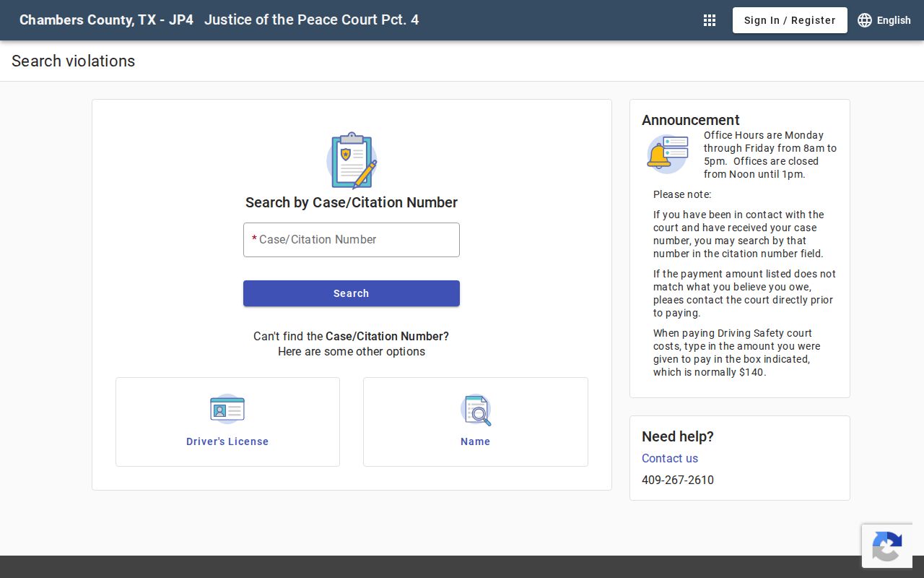Click the Office Hours announcement text
Screen dimensions: 924x578
(x=770, y=155)
